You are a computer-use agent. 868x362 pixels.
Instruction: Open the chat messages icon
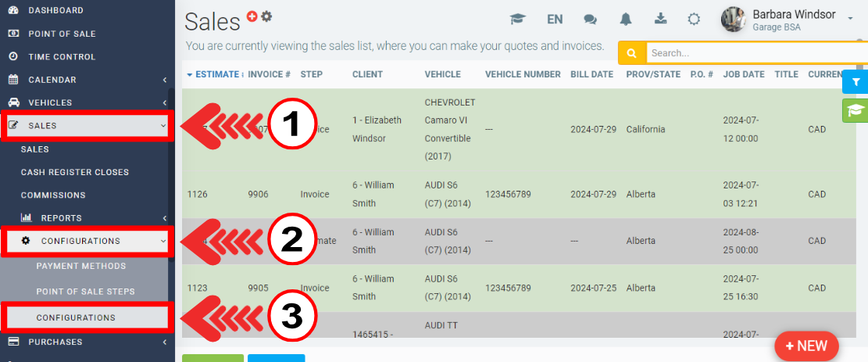[x=590, y=19]
